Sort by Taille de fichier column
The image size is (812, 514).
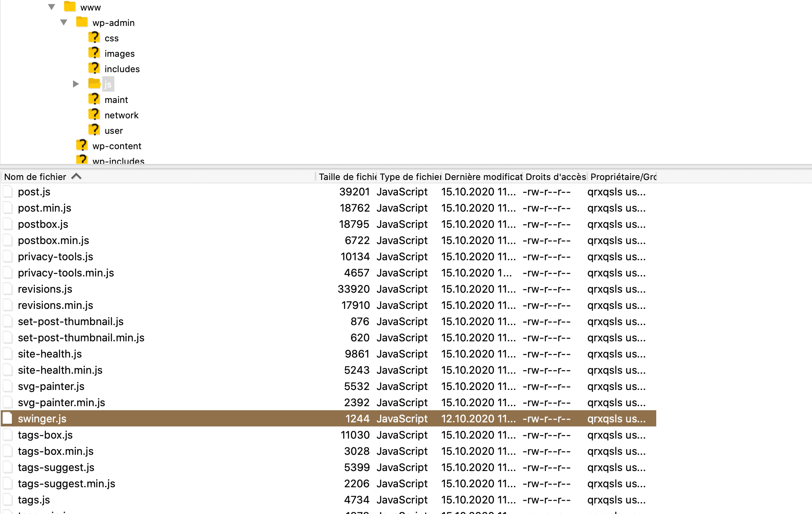click(x=347, y=177)
